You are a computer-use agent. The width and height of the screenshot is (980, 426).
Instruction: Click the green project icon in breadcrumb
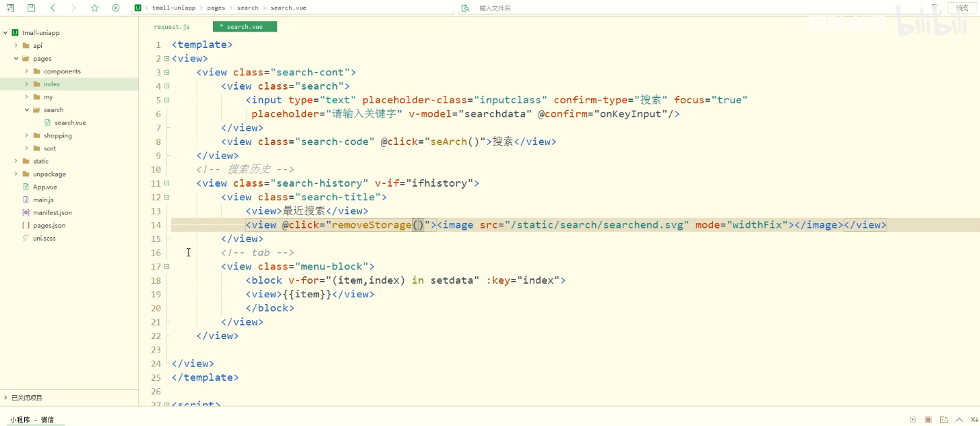tap(138, 7)
